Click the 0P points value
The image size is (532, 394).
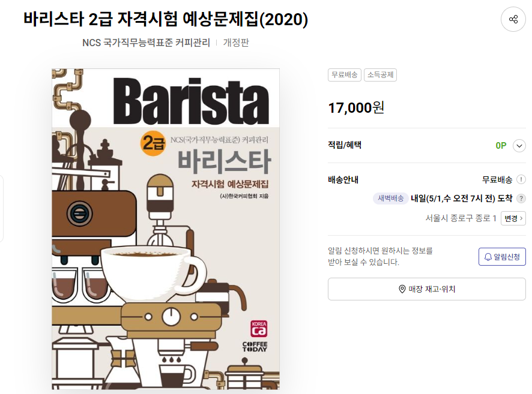pos(501,146)
